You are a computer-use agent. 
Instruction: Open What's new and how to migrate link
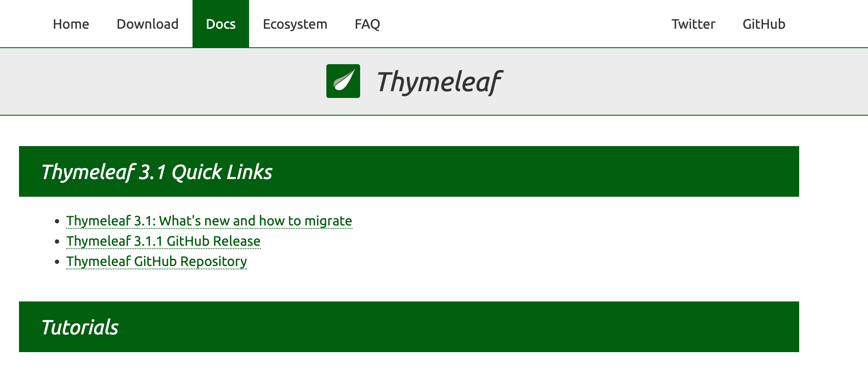[x=209, y=221]
